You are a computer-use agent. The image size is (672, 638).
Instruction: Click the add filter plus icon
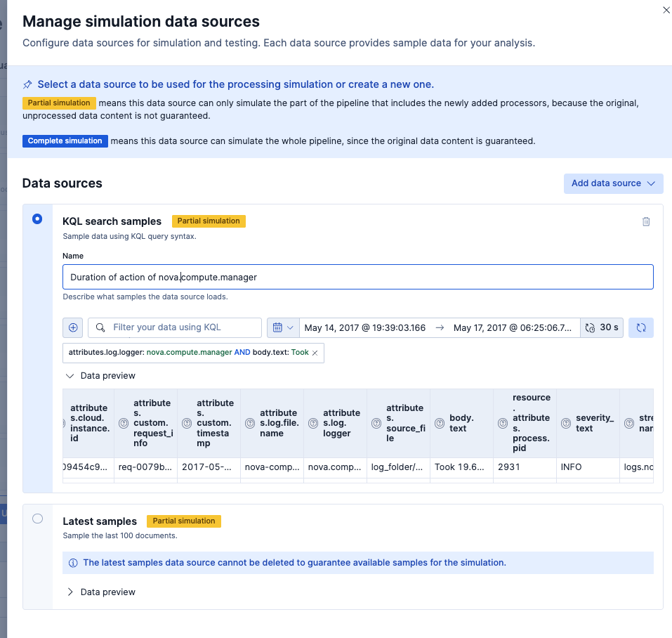[72, 327]
